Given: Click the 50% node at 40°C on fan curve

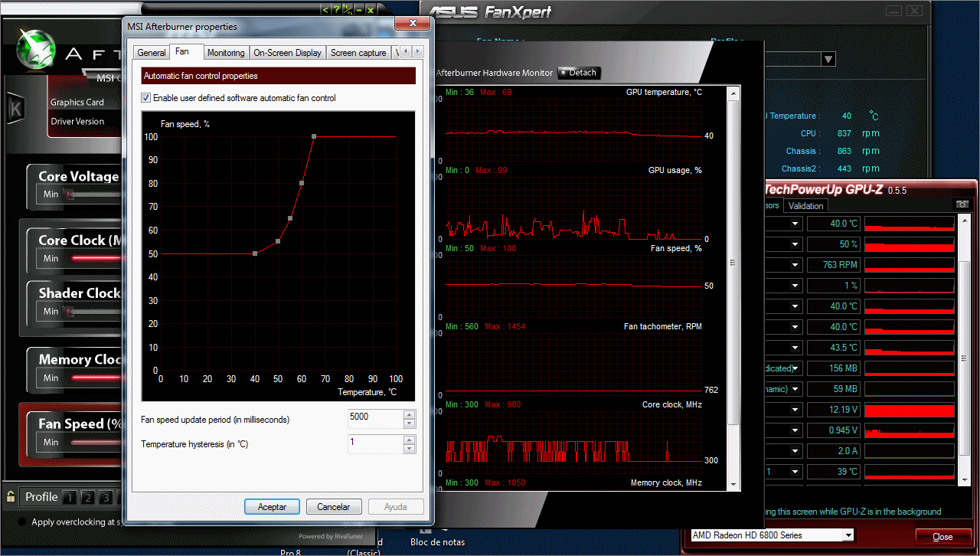Looking at the screenshot, I should point(255,253).
